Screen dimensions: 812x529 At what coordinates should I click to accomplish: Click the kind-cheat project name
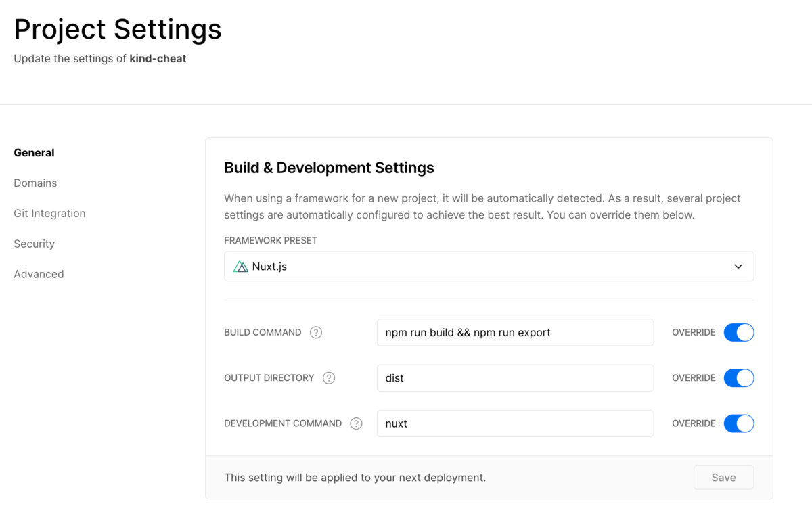tap(158, 59)
